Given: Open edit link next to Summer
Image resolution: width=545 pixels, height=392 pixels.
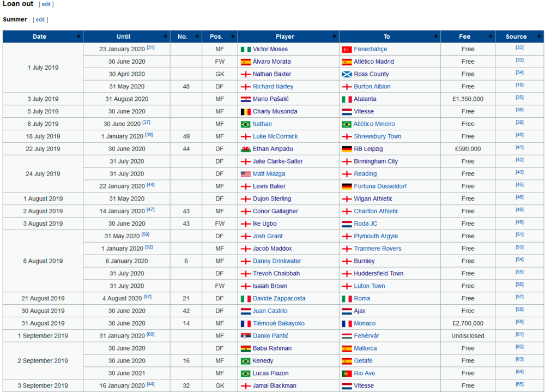Looking at the screenshot, I should (x=40, y=20).
